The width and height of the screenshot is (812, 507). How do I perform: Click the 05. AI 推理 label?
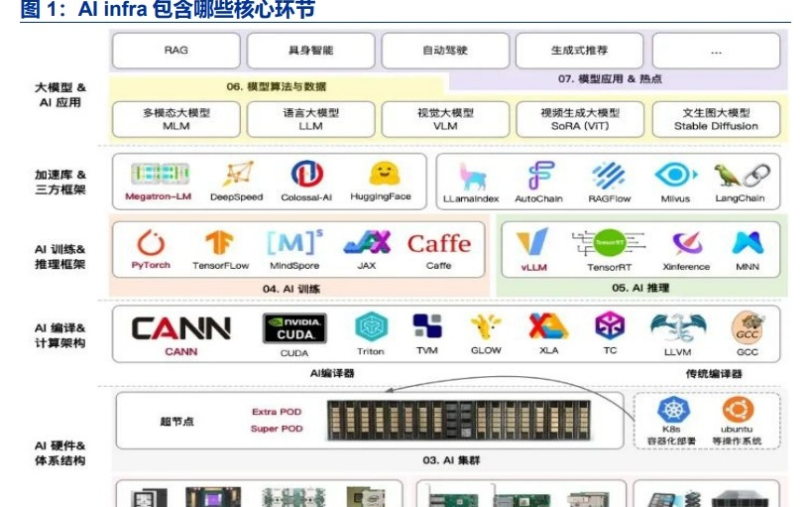coord(640,288)
